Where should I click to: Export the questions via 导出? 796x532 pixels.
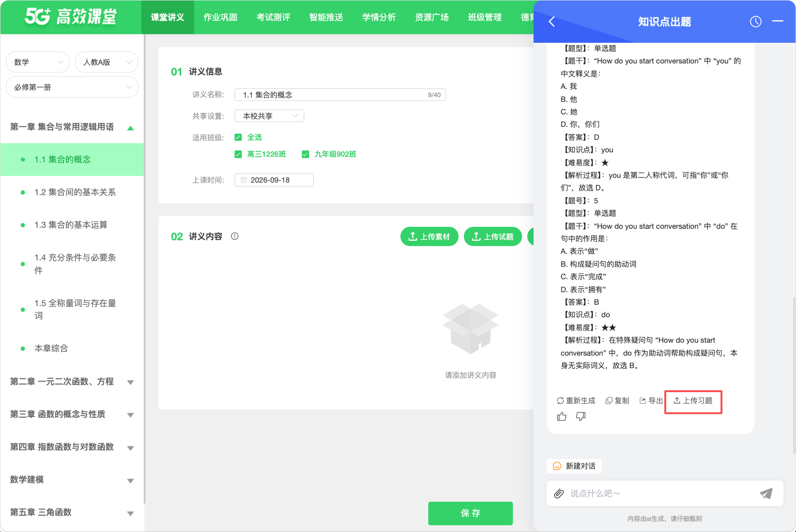pyautogui.click(x=651, y=401)
